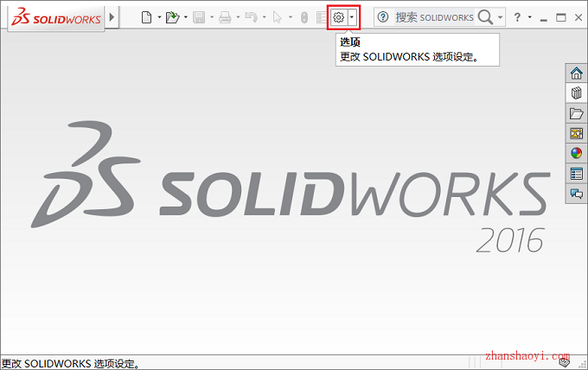Screen dimensions: 588x370
Task: Click the Save icon
Action: 199,17
